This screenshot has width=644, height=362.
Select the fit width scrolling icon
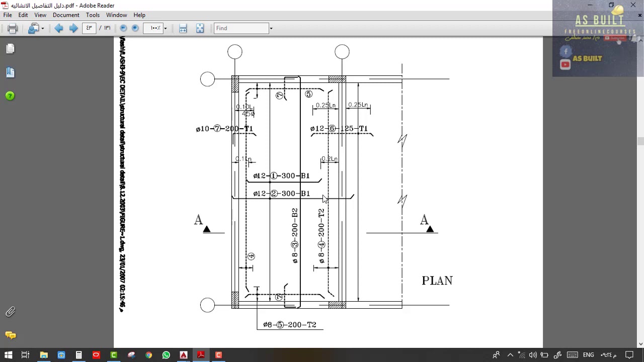pyautogui.click(x=183, y=28)
